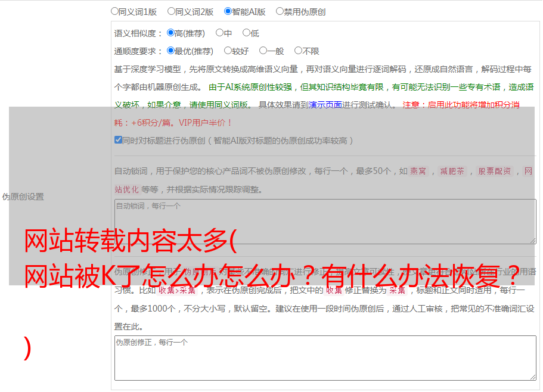543x392 pixels.
Task: Click the 基于深度学习模型 description text
Action: point(322,78)
